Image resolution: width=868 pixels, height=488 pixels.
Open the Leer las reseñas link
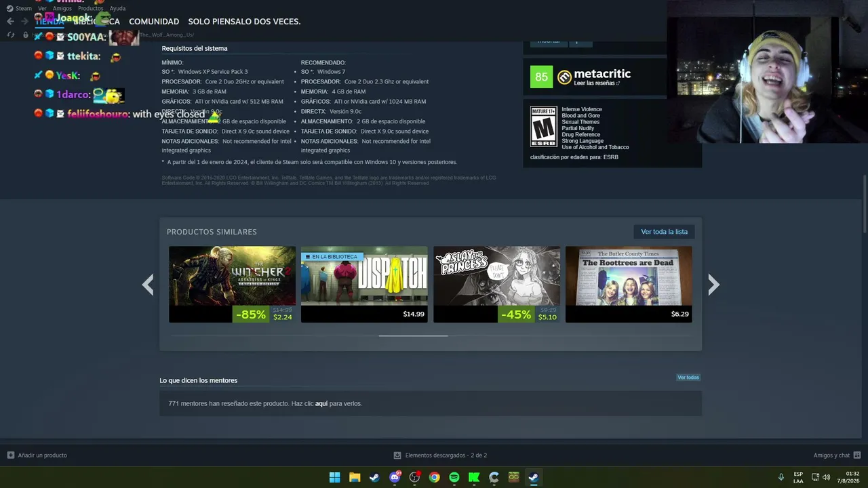(x=597, y=83)
